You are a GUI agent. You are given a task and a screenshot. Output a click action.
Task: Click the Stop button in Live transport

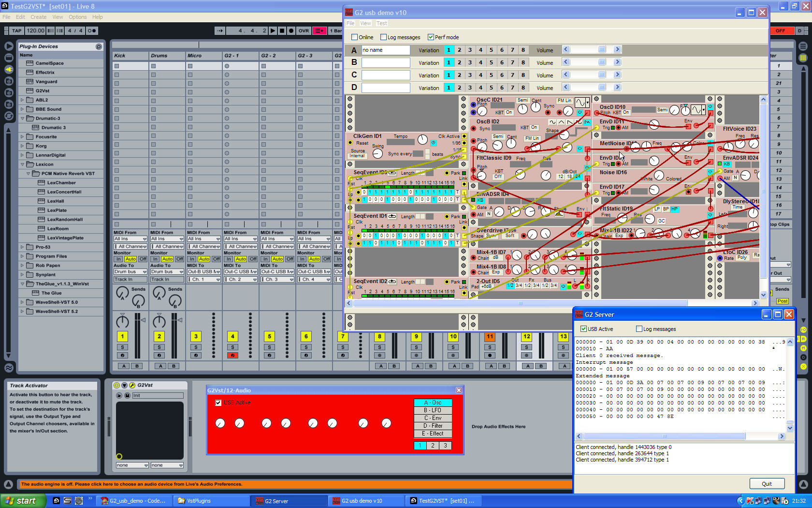pos(282,30)
